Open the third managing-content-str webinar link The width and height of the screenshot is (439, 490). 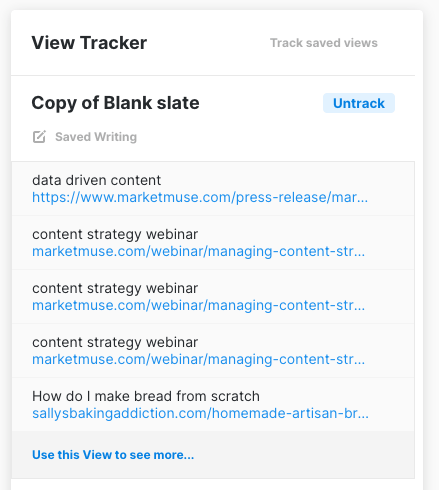199,359
